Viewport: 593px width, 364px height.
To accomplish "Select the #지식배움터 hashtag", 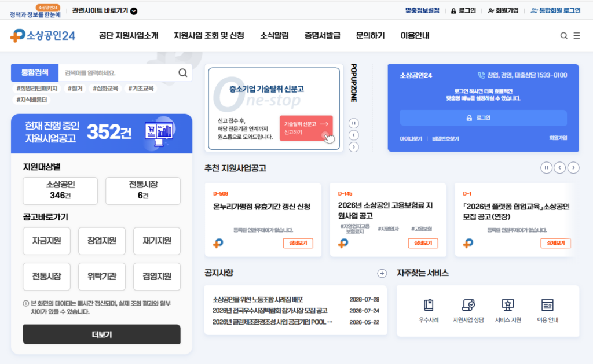I will coord(32,100).
